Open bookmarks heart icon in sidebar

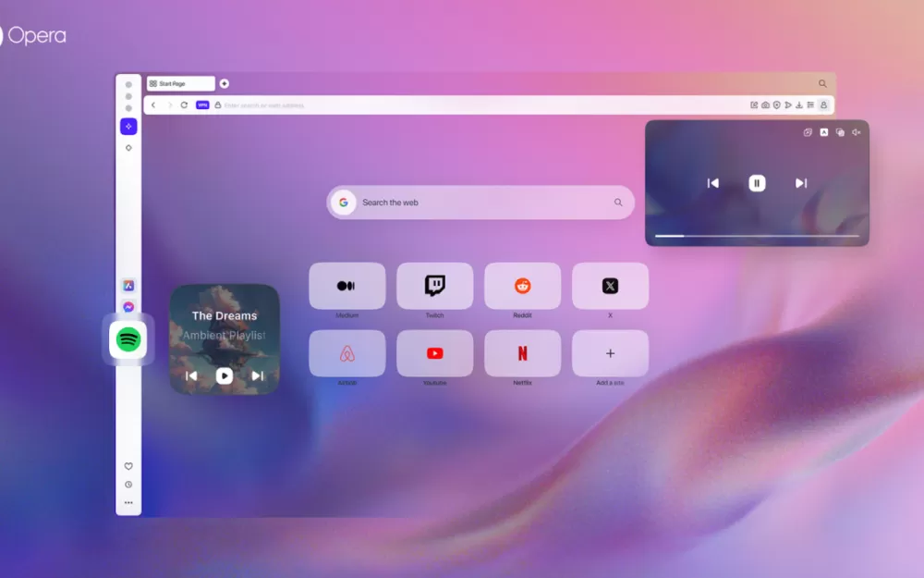(x=128, y=466)
